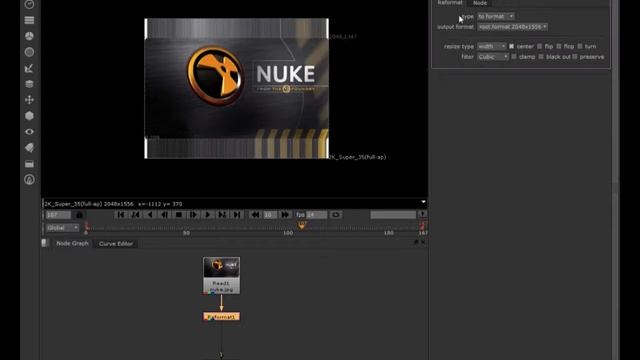
Task: Open the output format dropdown
Action: pyautogui.click(x=512, y=27)
